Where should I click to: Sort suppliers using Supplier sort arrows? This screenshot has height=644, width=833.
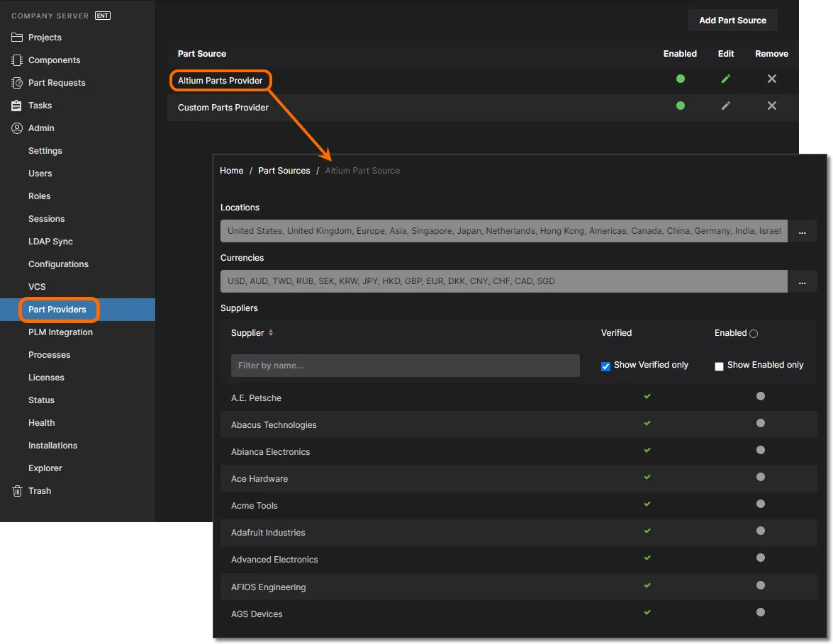270,333
